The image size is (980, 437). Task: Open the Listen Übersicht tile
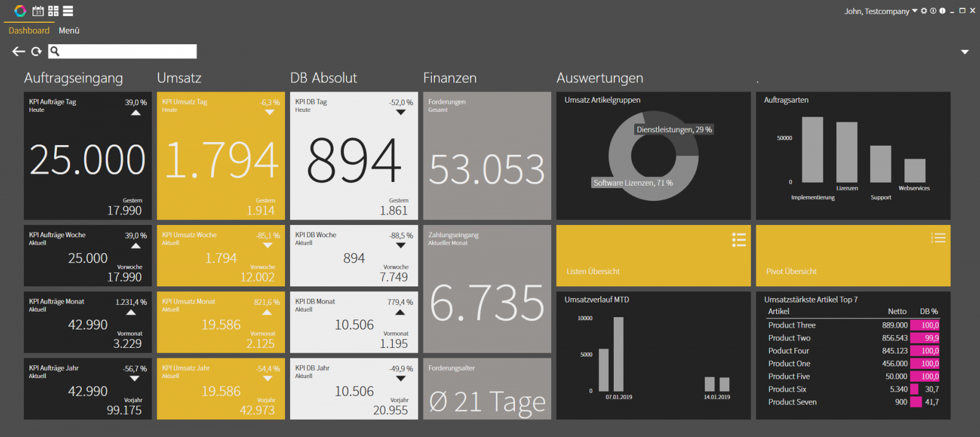(x=653, y=256)
